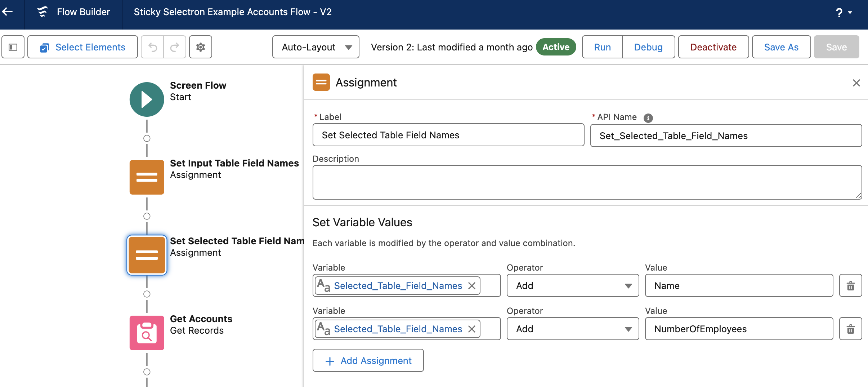Click the green Active status badge
868x387 pixels.
pos(556,47)
